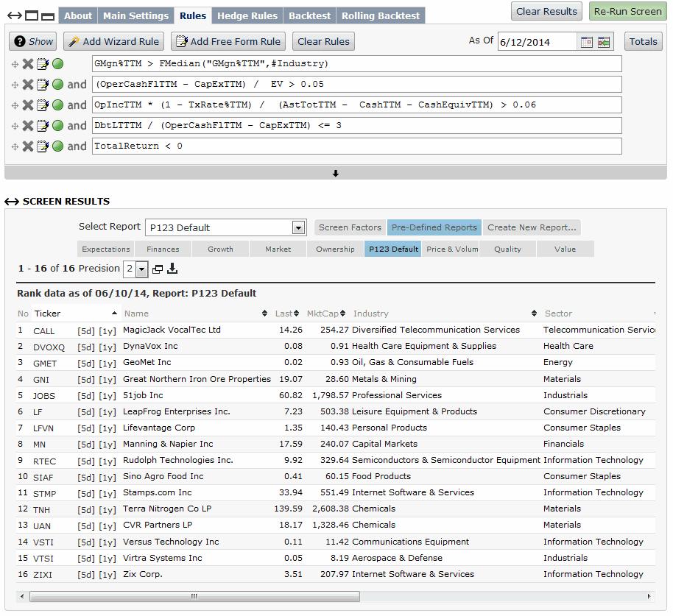Open results in new window icon
Screen dimensions: 673x616
pos(158,269)
